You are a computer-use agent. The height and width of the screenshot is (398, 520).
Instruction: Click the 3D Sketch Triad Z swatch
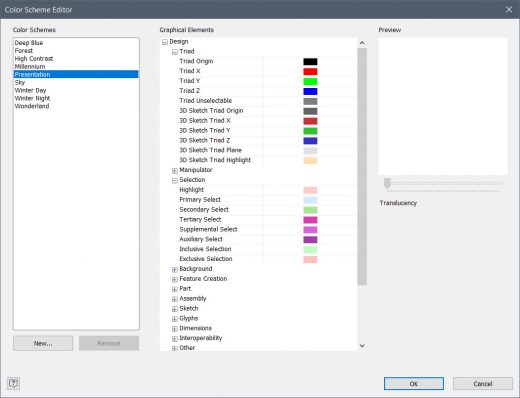tap(310, 141)
